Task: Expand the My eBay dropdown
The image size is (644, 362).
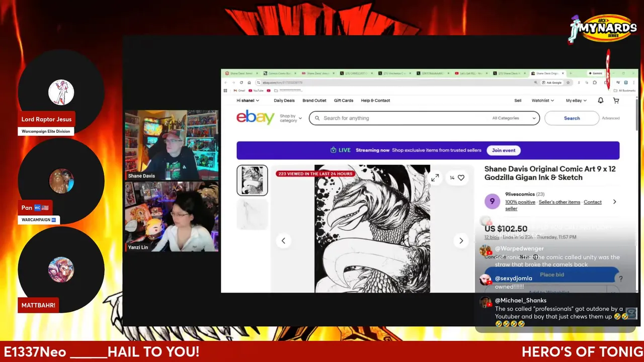Action: pyautogui.click(x=576, y=101)
